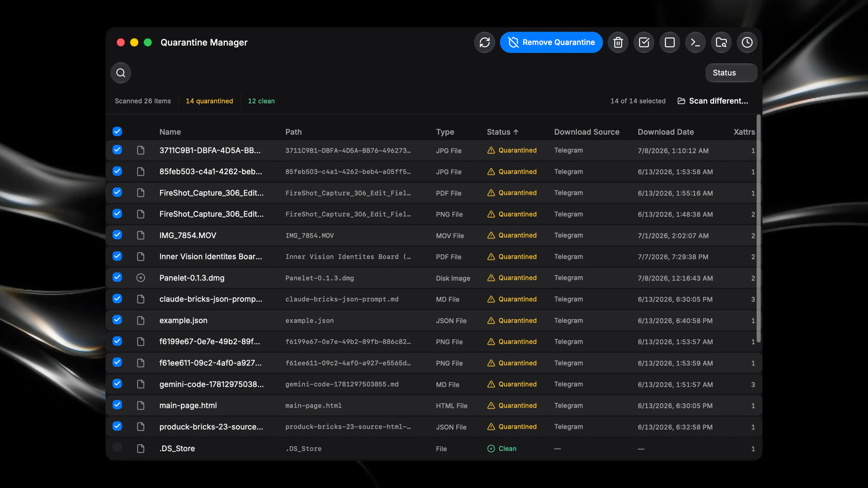Click the Disk Image type cell
The image size is (868, 488).
(x=453, y=278)
